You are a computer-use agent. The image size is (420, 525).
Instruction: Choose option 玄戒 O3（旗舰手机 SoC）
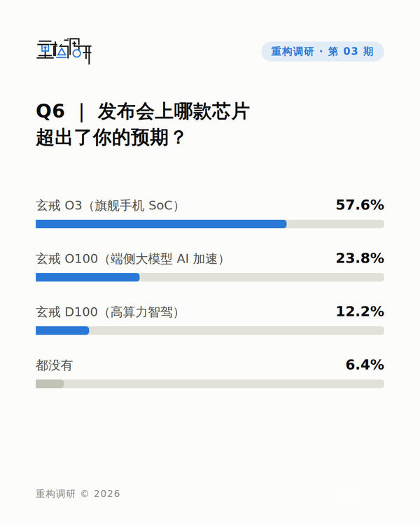108,206
